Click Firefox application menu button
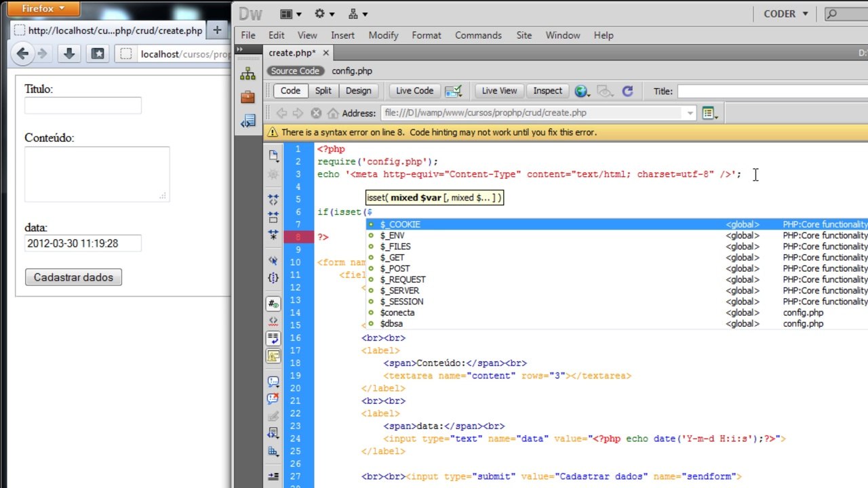 pos(43,9)
